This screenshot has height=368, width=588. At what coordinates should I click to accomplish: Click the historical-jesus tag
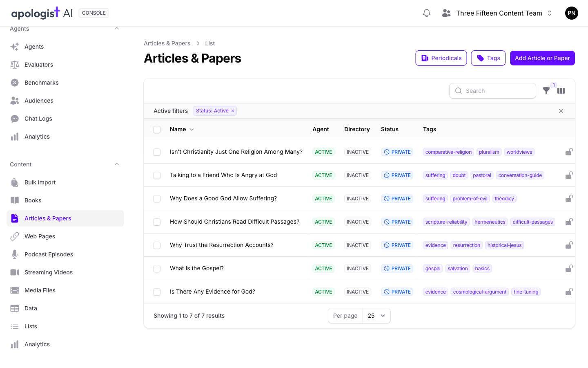504,245
